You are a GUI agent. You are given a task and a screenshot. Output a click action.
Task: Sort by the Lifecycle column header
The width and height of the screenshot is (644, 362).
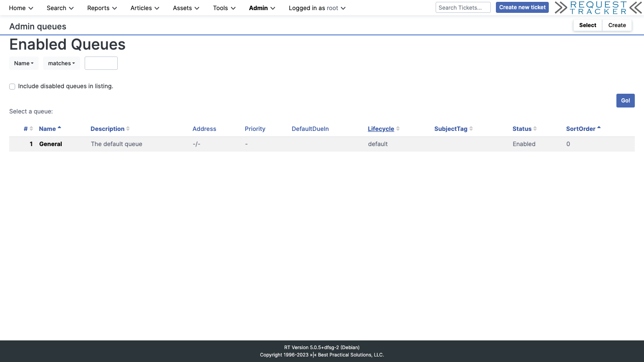pyautogui.click(x=381, y=129)
